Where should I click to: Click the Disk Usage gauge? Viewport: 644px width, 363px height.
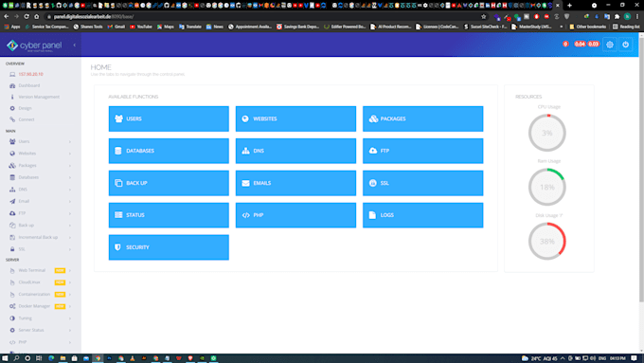click(x=547, y=242)
